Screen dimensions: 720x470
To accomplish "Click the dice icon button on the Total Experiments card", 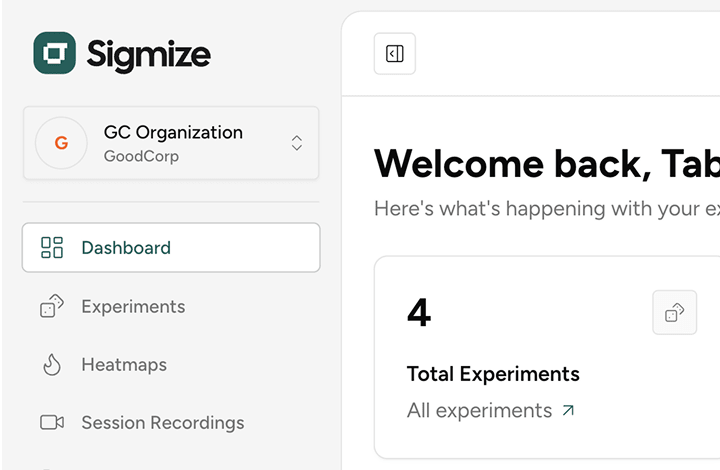I will click(675, 313).
